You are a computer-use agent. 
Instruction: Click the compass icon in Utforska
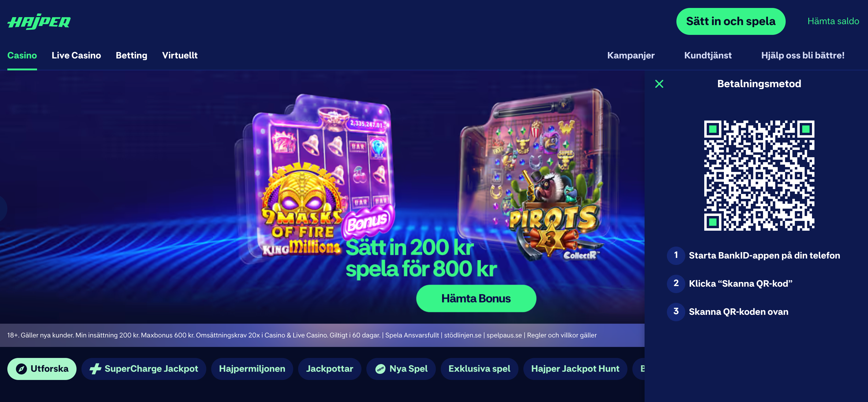pyautogui.click(x=21, y=369)
